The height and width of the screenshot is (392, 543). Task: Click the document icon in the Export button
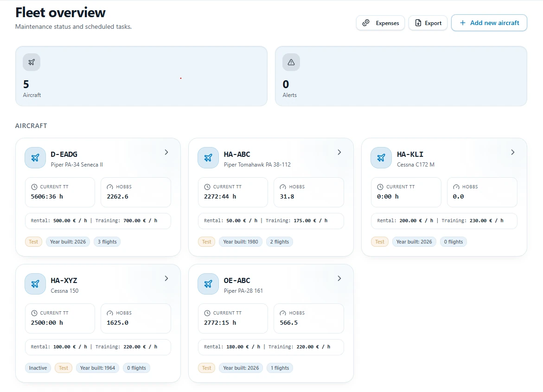pyautogui.click(x=418, y=23)
